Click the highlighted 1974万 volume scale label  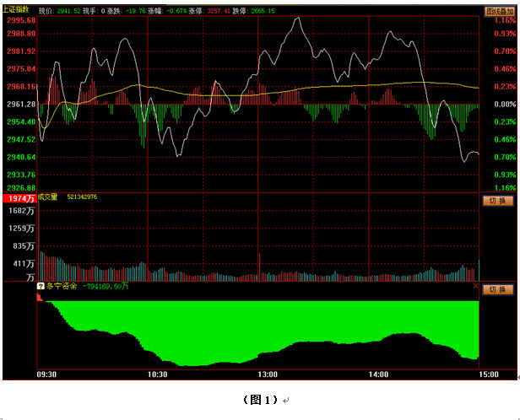point(19,198)
